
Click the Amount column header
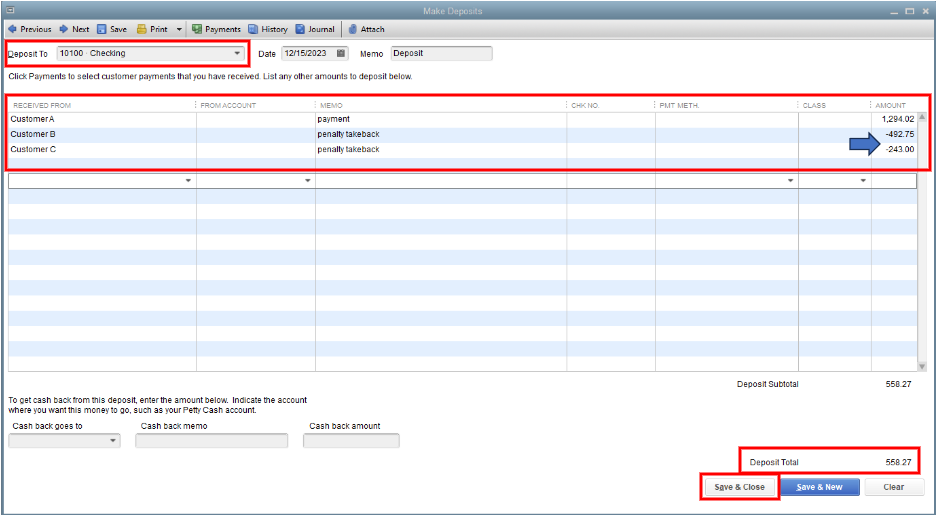click(x=891, y=105)
